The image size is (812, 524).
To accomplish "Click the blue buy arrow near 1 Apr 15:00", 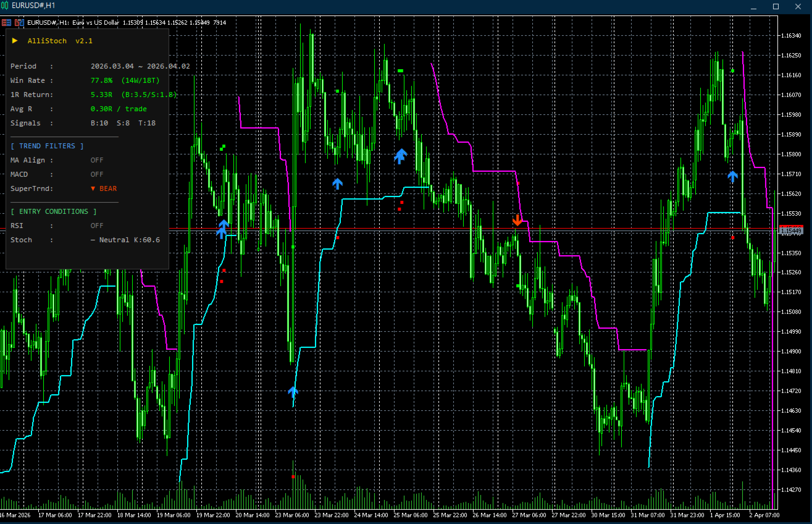I will coord(732,177).
